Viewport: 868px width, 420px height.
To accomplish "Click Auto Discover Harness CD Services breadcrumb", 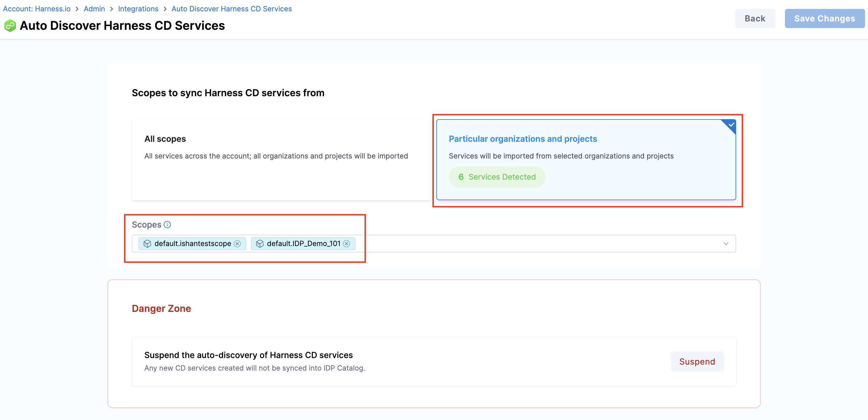I will (232, 9).
